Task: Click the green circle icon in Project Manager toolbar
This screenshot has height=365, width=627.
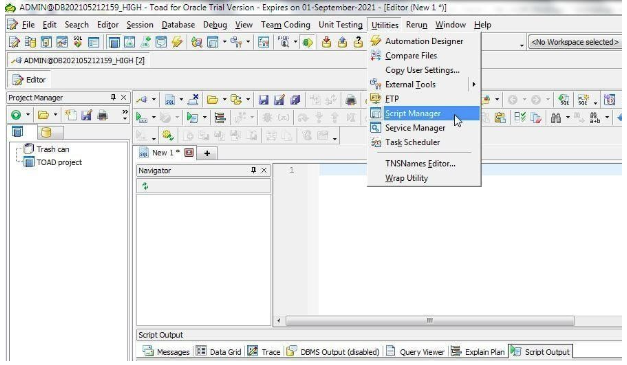Action: point(16,116)
